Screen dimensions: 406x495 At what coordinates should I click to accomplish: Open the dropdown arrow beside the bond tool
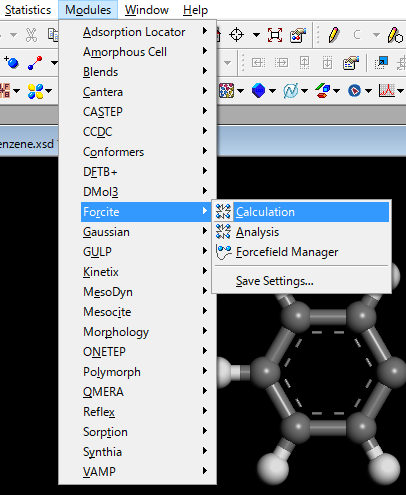[x=54, y=62]
